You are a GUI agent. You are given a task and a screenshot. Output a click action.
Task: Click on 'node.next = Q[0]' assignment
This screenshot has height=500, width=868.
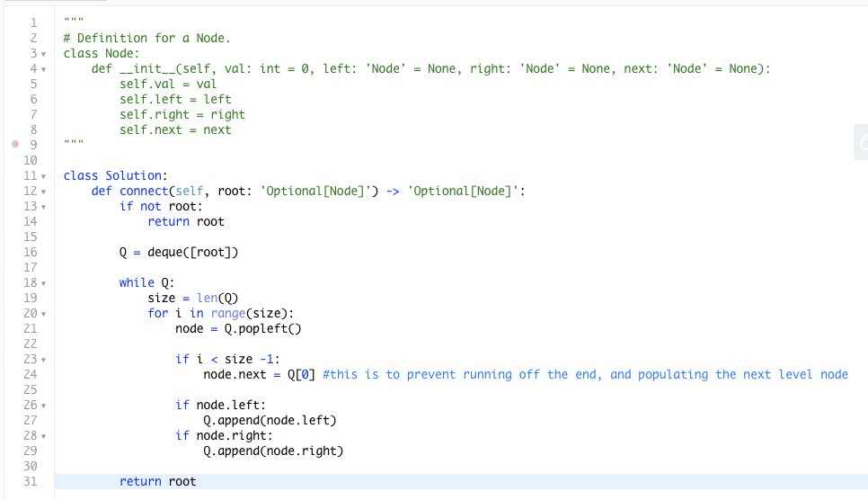[259, 375]
